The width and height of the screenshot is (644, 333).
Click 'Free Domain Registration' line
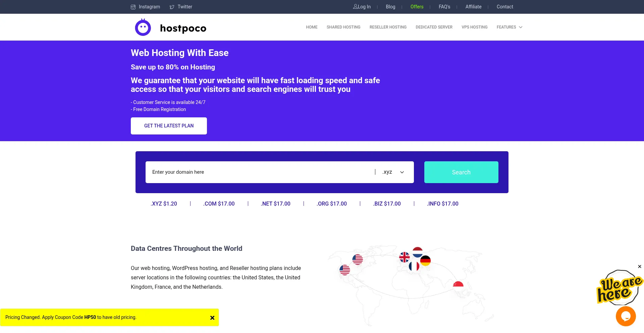tap(158, 109)
